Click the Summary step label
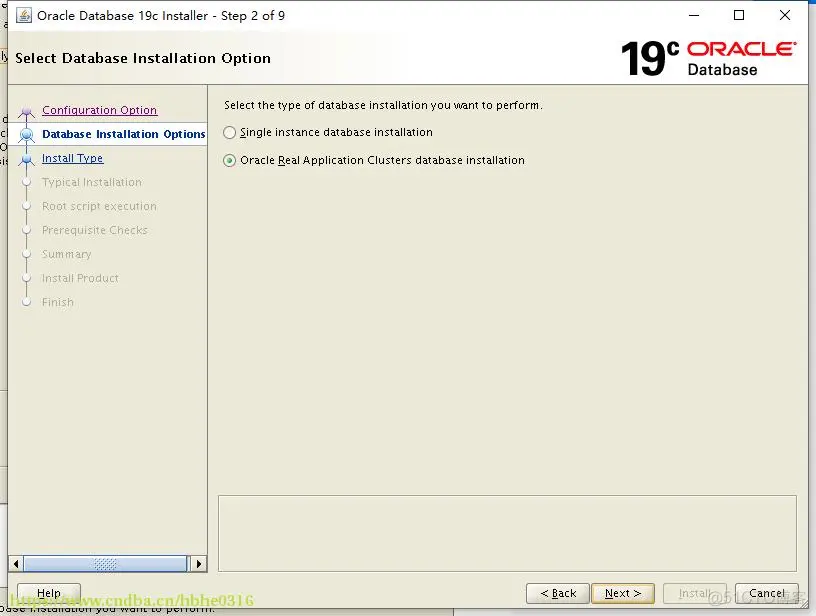 pos(67,254)
